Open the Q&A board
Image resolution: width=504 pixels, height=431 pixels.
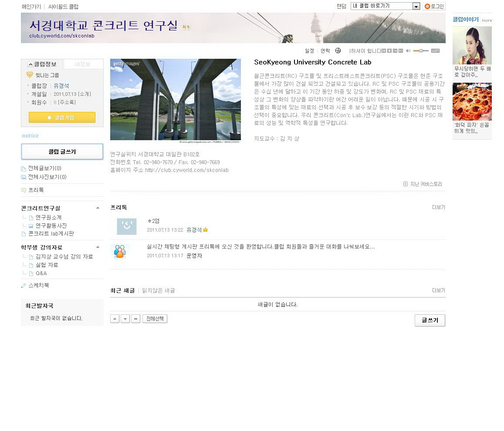click(x=41, y=273)
